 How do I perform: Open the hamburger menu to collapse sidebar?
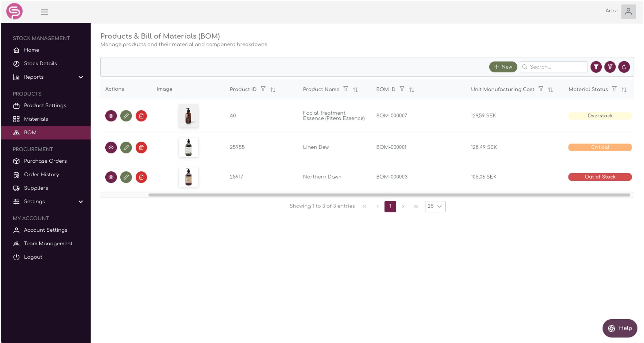coord(44,12)
